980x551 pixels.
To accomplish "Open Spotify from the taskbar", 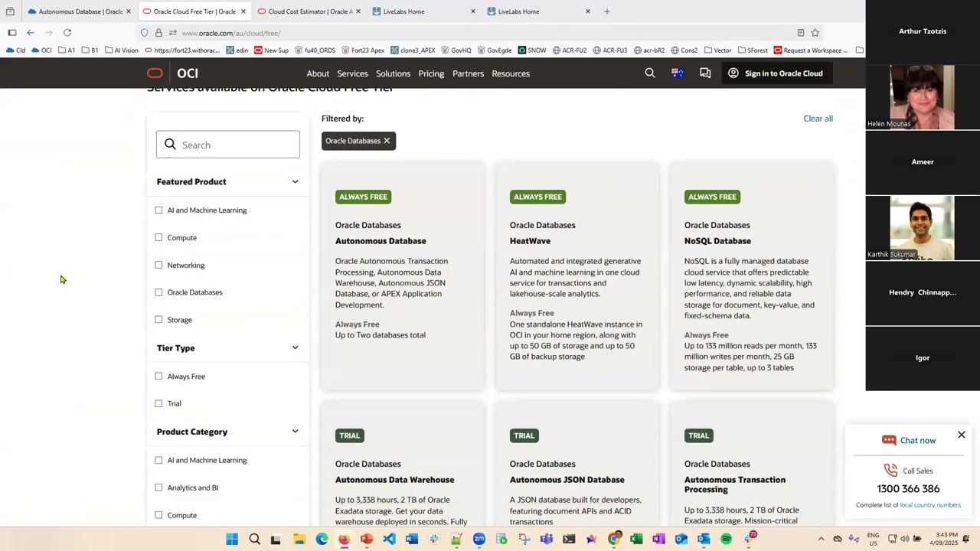I will 727,540.
